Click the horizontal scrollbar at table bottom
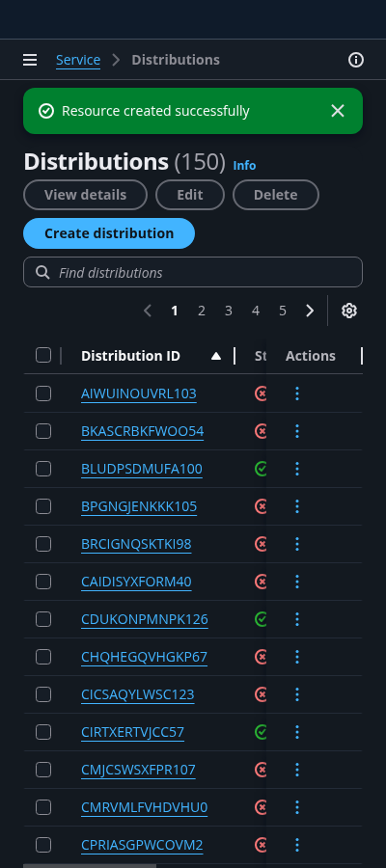This screenshot has width=386, height=868. tap(90, 865)
